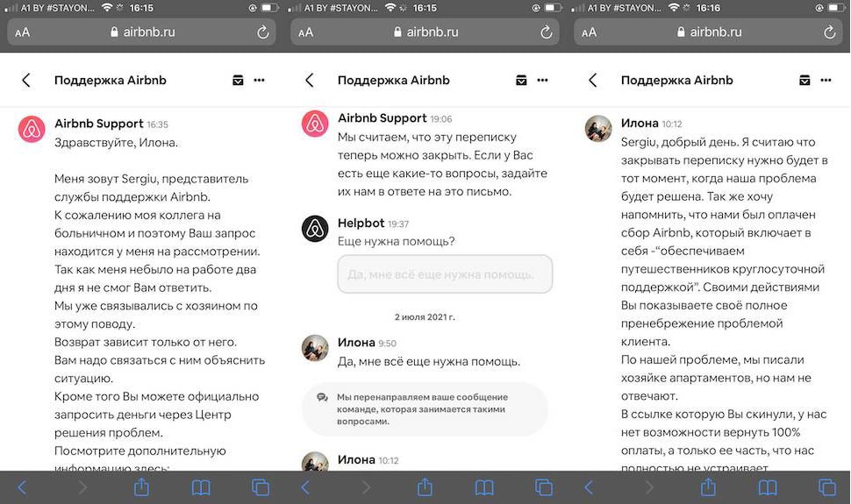Tap Share icon in left screen toolbar
851x504 pixels.
[141, 486]
